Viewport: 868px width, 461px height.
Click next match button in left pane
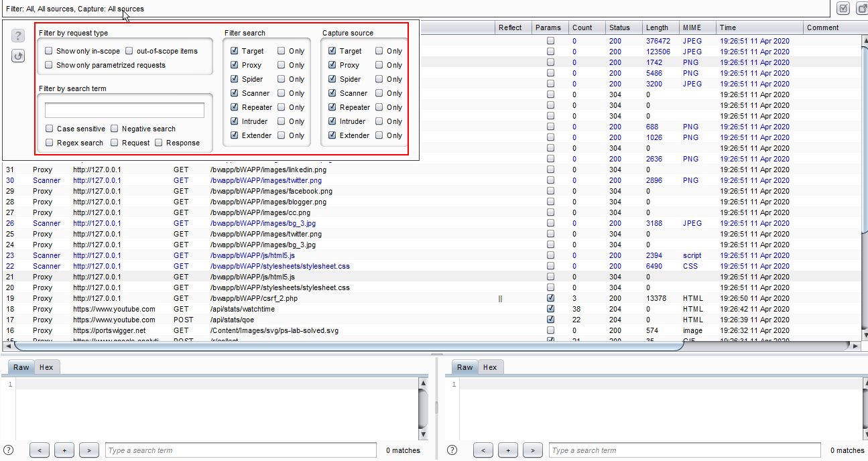point(89,450)
